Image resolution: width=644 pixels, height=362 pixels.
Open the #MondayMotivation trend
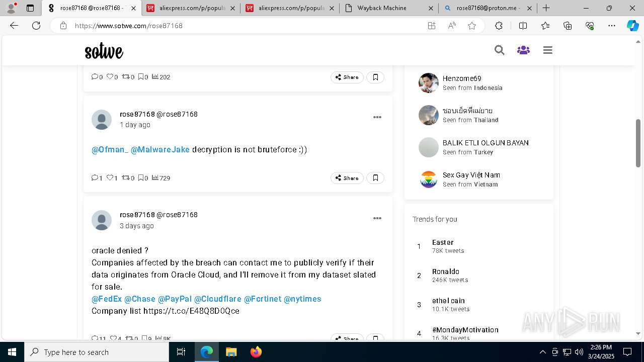point(465,330)
